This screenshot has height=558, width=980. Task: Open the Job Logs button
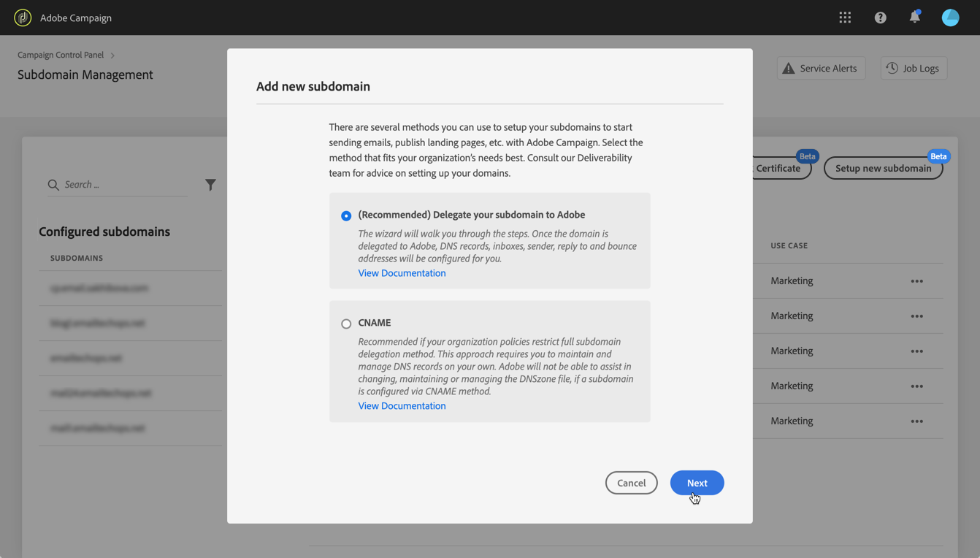pos(914,68)
